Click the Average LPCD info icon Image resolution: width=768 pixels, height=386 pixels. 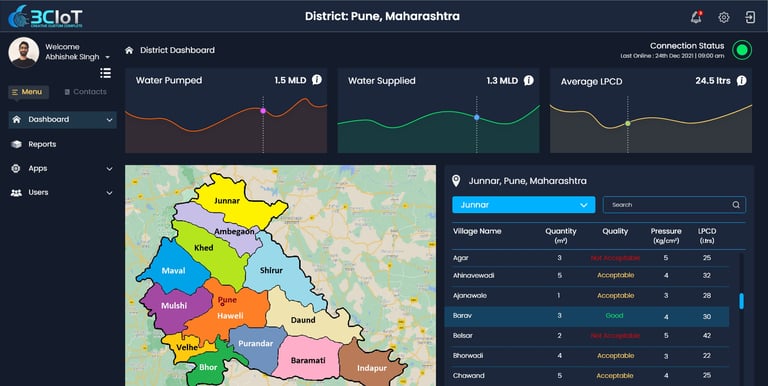[742, 80]
